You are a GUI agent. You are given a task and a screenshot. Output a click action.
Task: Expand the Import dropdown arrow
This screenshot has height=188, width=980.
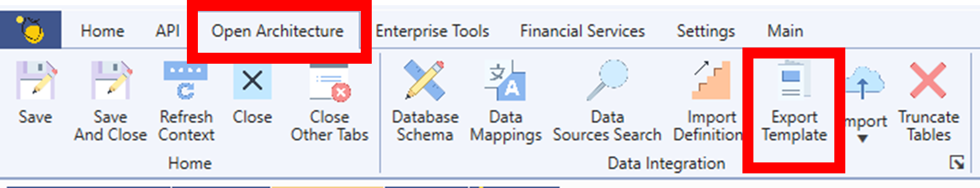pyautogui.click(x=863, y=138)
